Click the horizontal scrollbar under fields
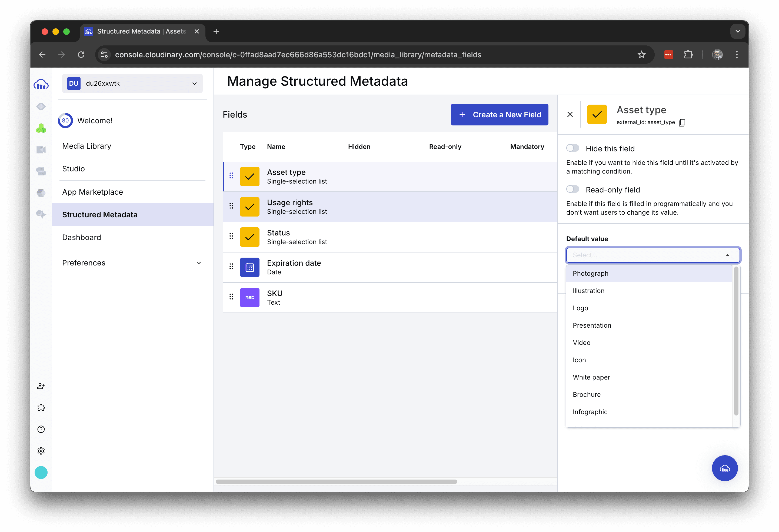 point(336,482)
